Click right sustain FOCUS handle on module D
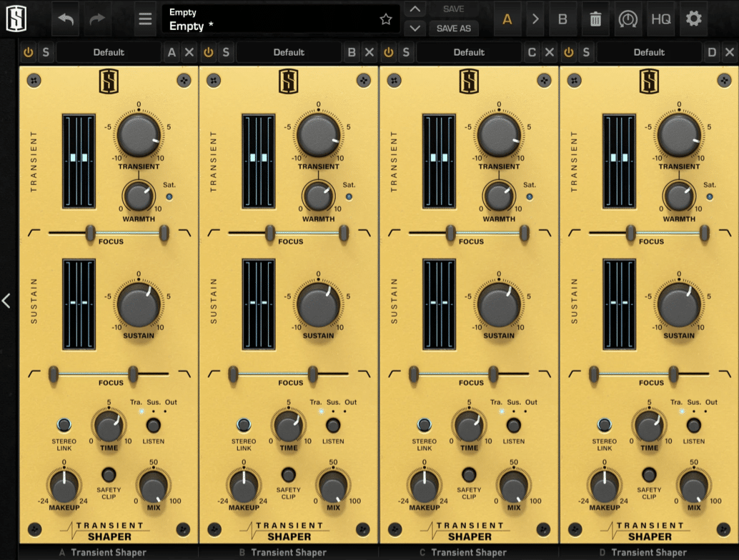739x560 pixels. 673,374
